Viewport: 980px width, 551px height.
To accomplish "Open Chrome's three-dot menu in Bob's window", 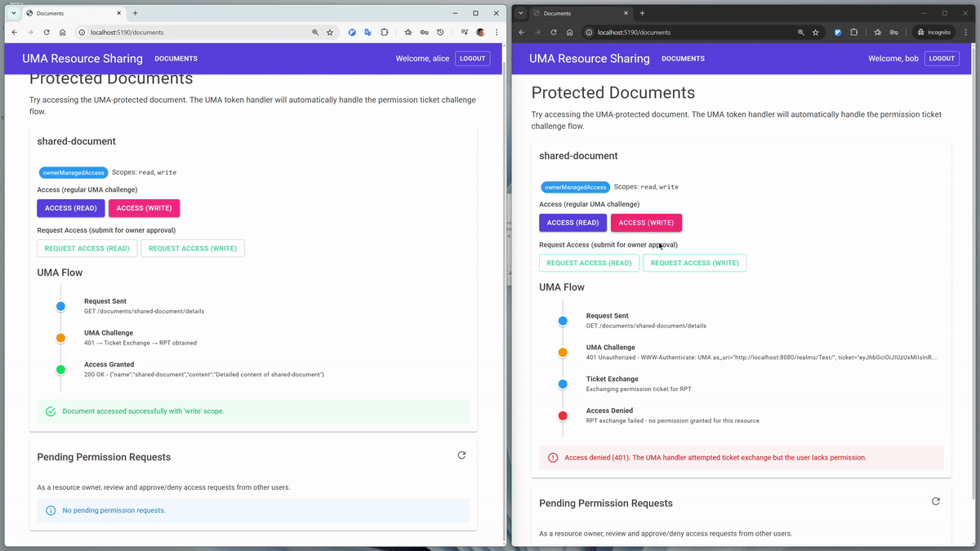I will [x=967, y=33].
